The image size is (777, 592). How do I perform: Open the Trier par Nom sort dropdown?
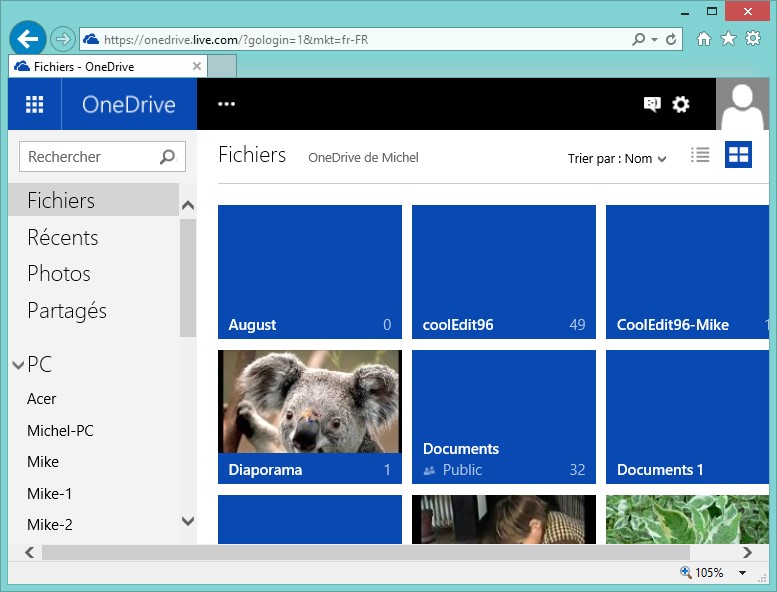pos(617,158)
